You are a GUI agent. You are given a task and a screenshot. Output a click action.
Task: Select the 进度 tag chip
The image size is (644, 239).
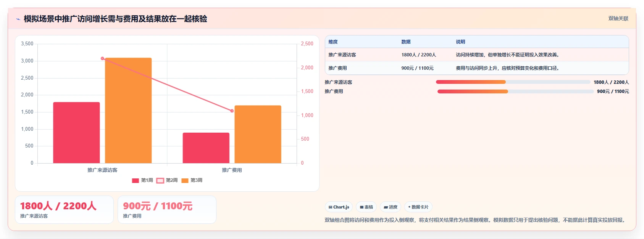point(391,207)
